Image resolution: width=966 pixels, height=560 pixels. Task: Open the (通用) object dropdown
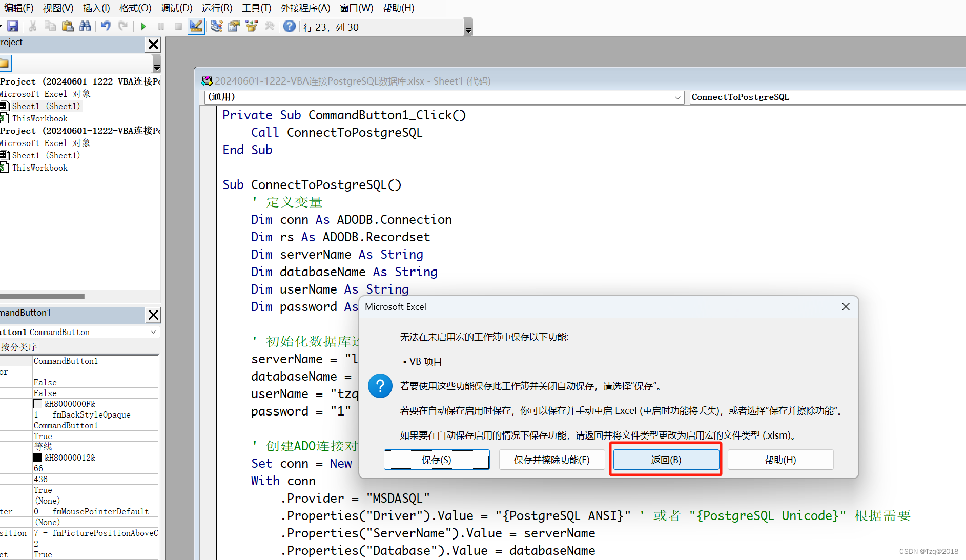point(677,97)
